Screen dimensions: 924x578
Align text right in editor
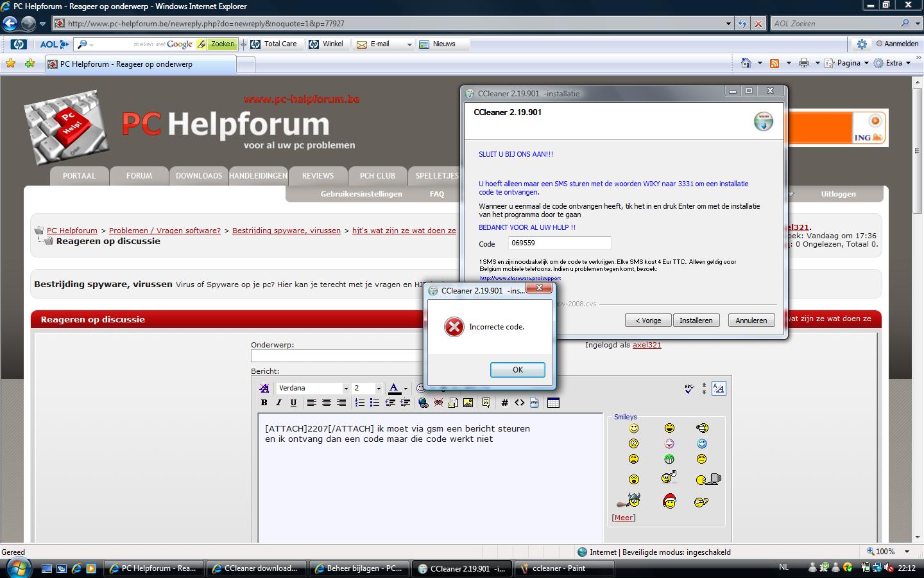(341, 403)
